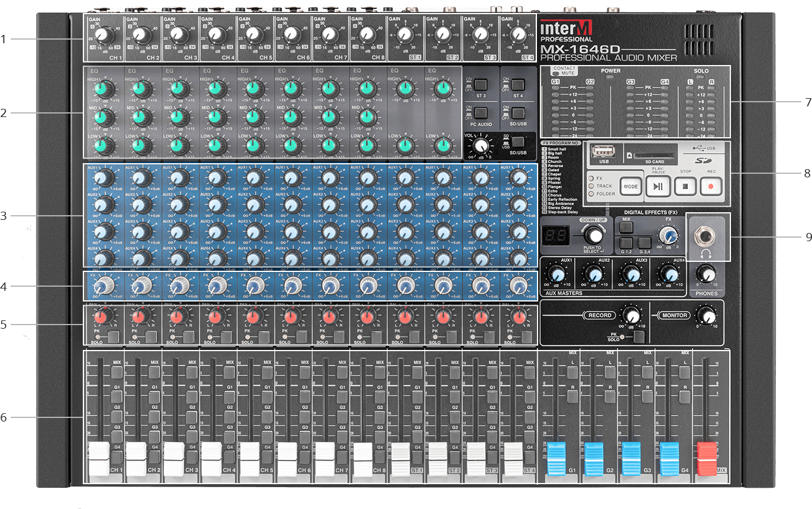
Task: Click the TRACK indicator LED
Action: tap(590, 186)
